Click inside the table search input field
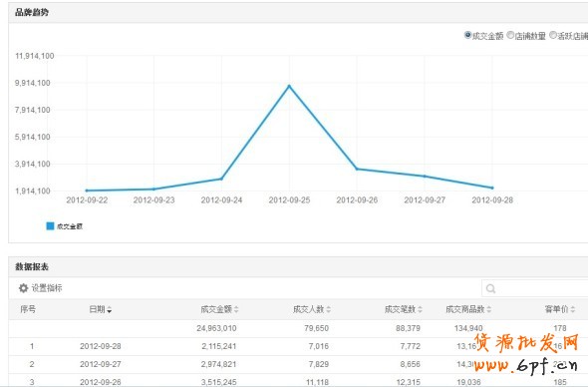588x387 pixels. (535, 288)
